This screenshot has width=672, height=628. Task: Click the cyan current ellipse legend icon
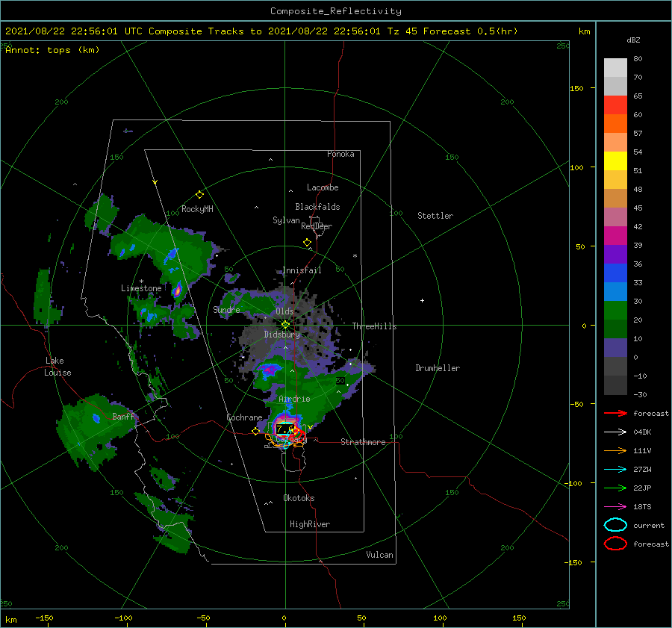coord(615,525)
